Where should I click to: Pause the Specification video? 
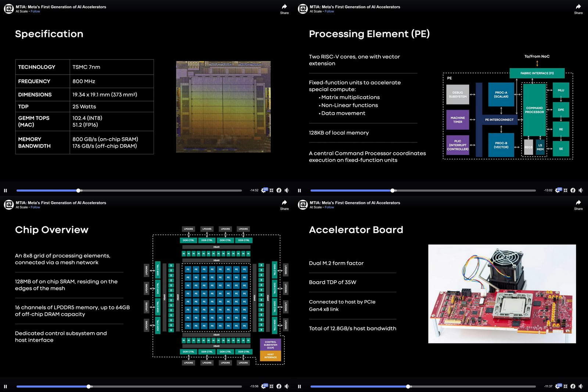click(6, 190)
